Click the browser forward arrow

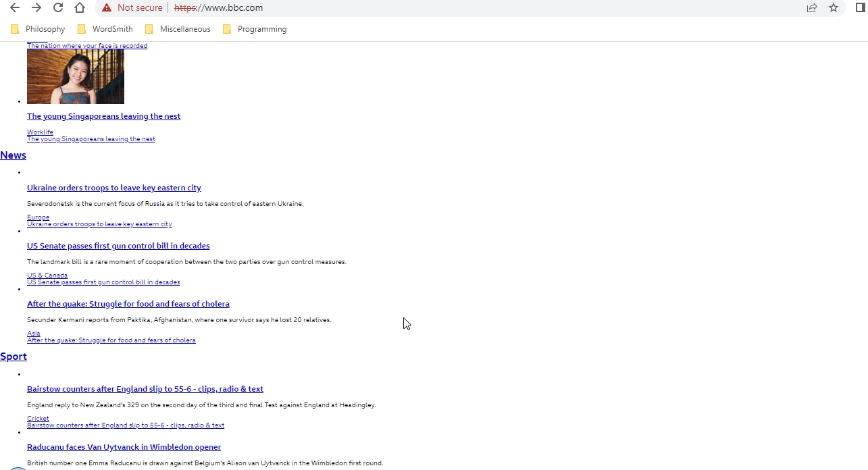pyautogui.click(x=36, y=8)
